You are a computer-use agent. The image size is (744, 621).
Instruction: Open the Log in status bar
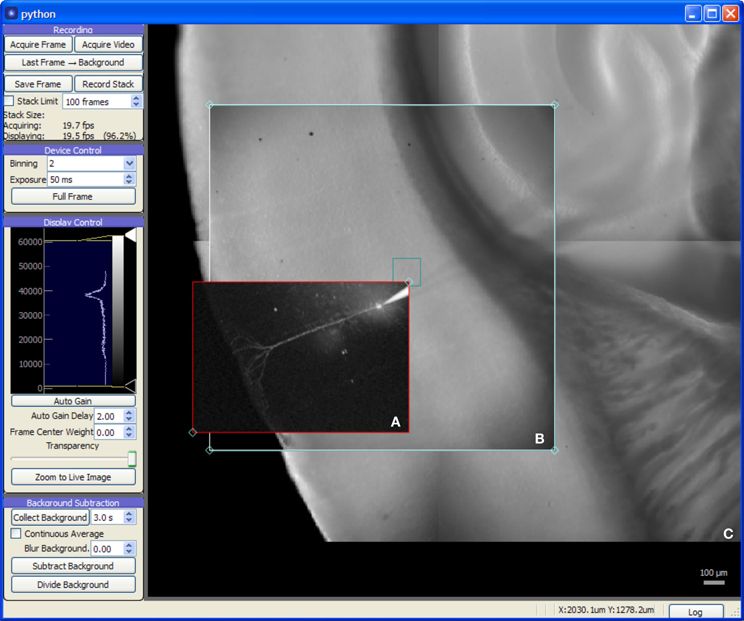pos(696,612)
